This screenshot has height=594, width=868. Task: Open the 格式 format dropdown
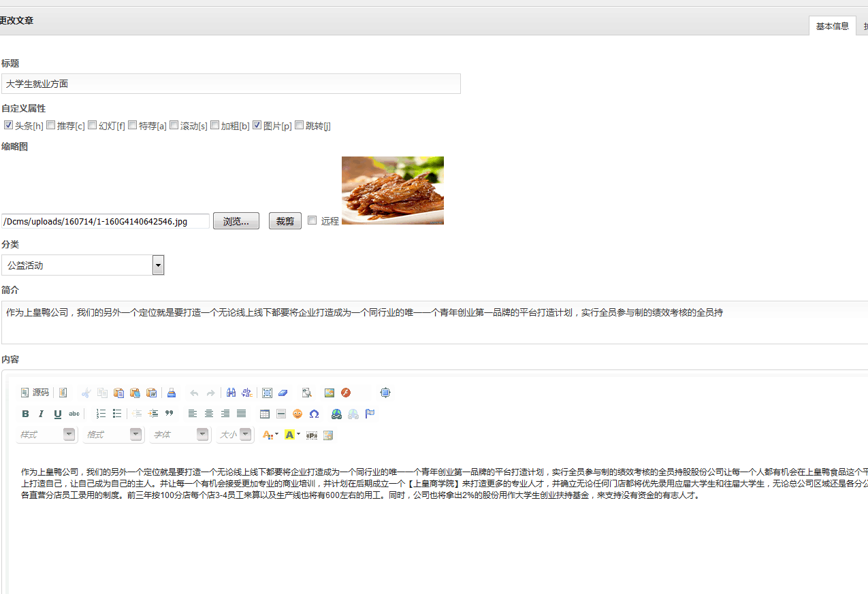click(x=113, y=434)
